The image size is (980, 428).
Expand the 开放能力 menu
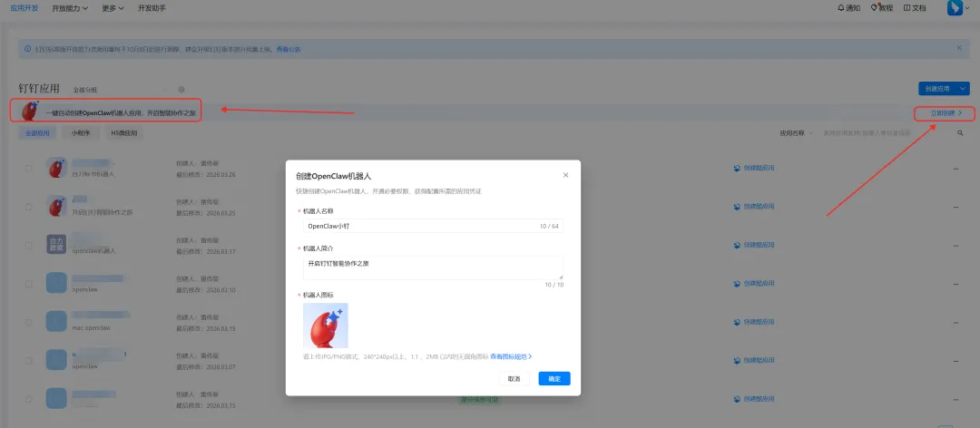pyautogui.click(x=69, y=8)
